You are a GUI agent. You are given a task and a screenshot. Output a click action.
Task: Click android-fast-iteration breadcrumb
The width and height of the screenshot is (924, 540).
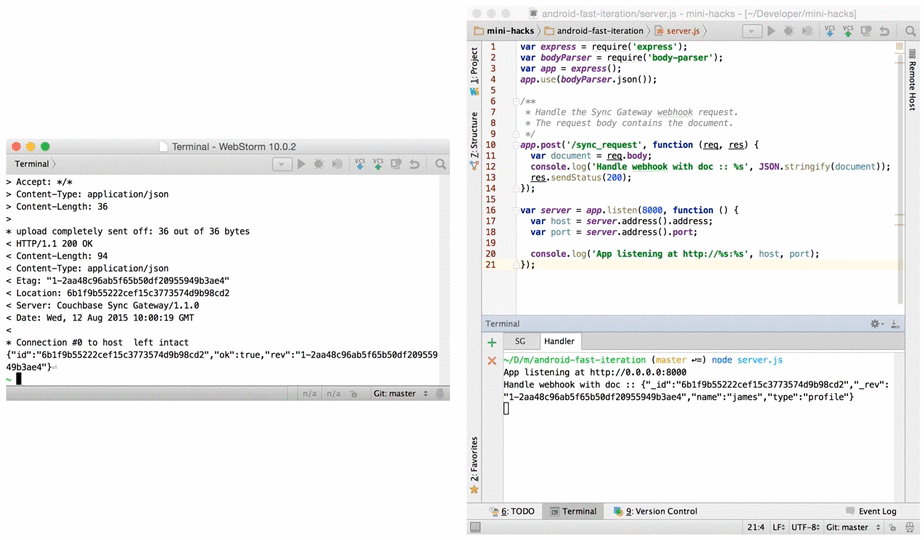click(595, 31)
